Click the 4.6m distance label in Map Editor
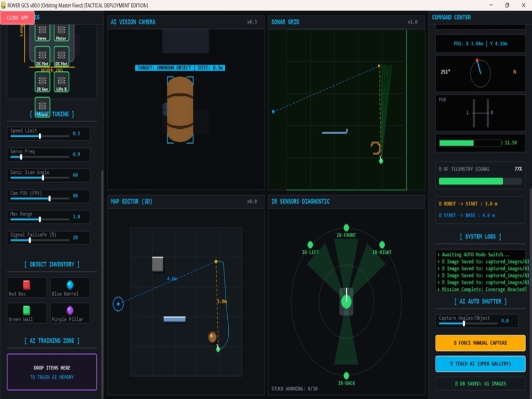532x399 pixels. point(172,279)
